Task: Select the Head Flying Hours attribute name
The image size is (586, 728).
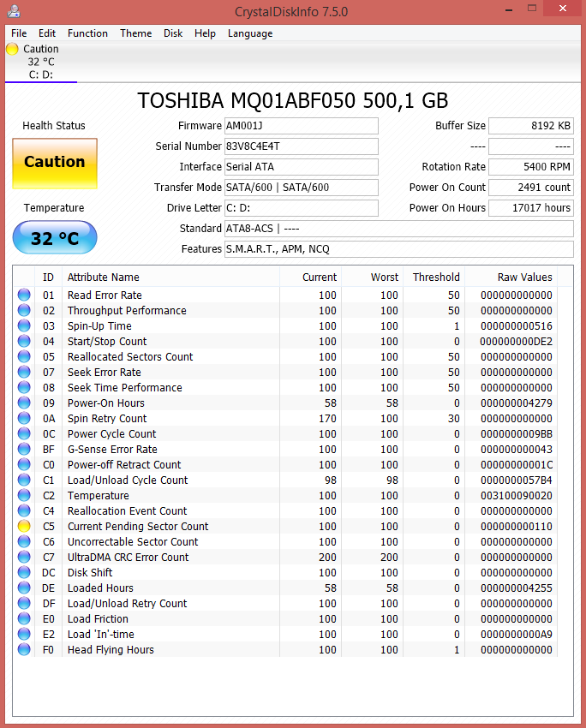Action: 111,649
